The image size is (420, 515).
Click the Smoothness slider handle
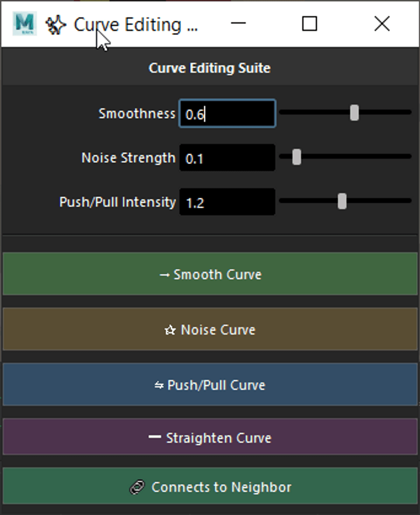pos(354,113)
